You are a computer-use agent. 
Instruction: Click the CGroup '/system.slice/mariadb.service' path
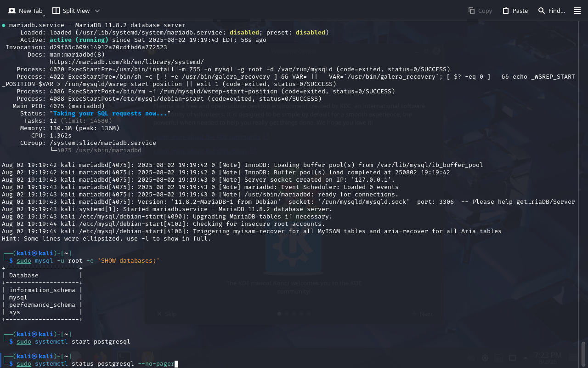(x=103, y=143)
